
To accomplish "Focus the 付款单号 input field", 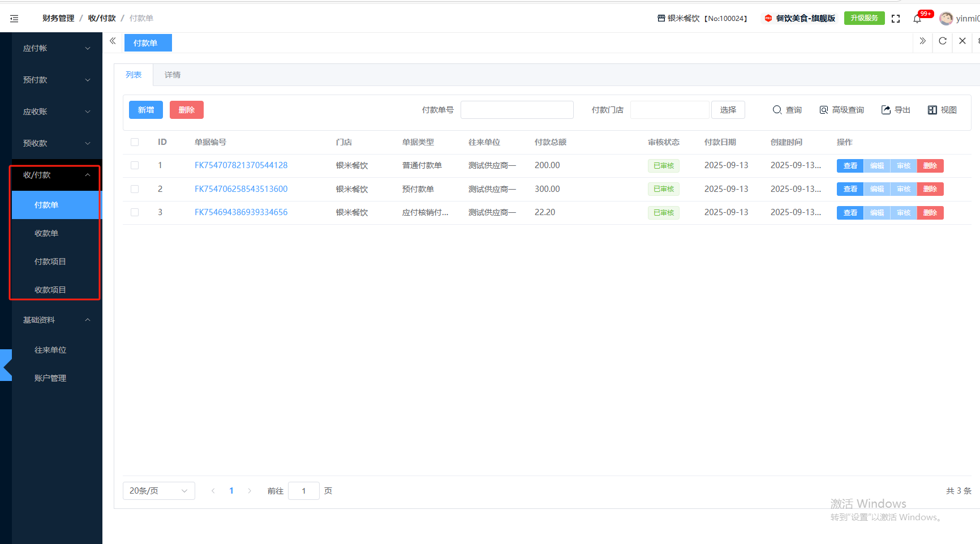I will click(517, 110).
